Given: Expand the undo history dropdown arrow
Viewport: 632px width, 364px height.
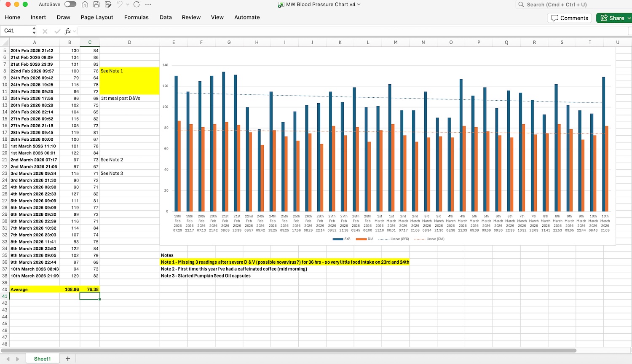Looking at the screenshot, I should click(x=128, y=5).
